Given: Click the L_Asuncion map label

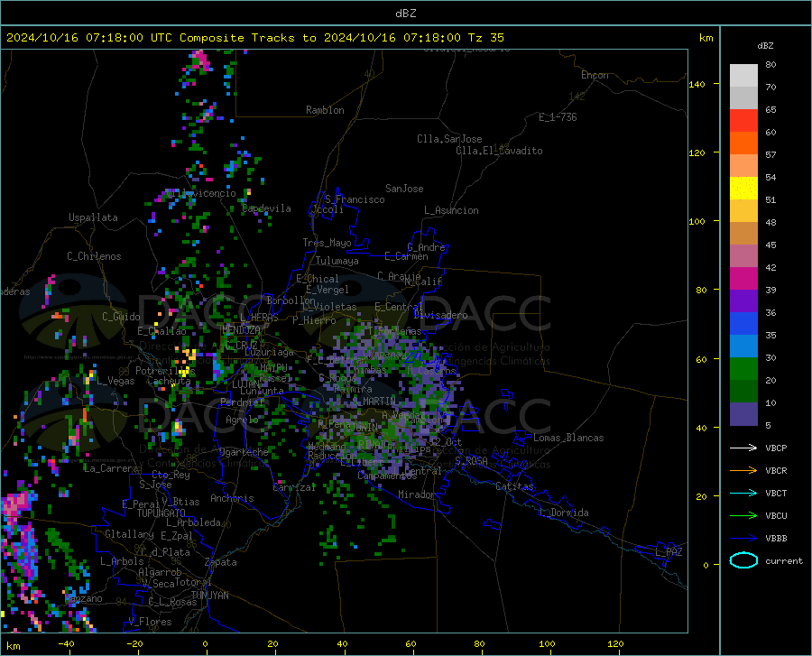Looking at the screenshot, I should click(x=451, y=210).
